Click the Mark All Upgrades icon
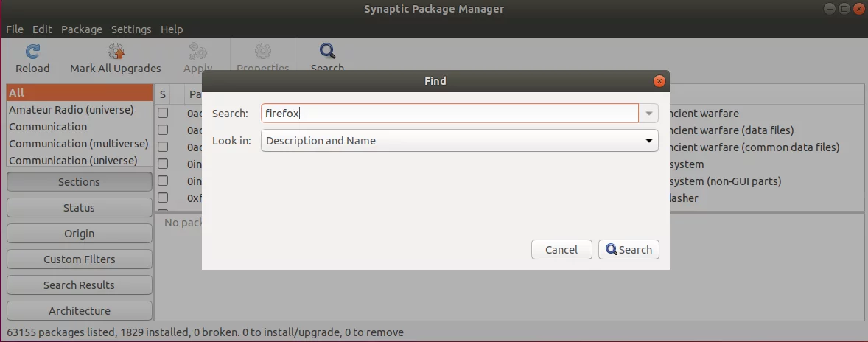Screen dimensions: 868x342 (116, 52)
